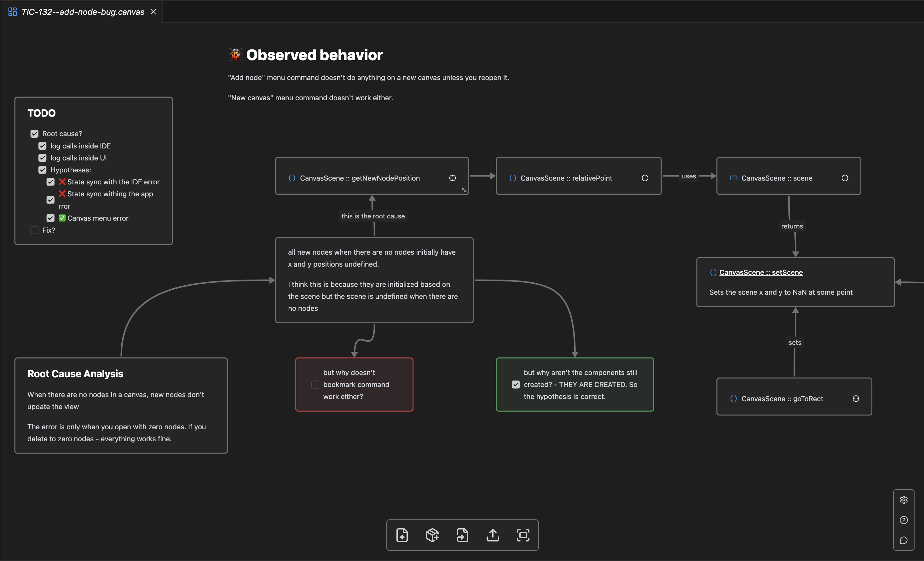This screenshot has height=561, width=924.
Task: Select the TIC-132--add-node-bug.canvas tab
Action: pyautogui.click(x=83, y=12)
